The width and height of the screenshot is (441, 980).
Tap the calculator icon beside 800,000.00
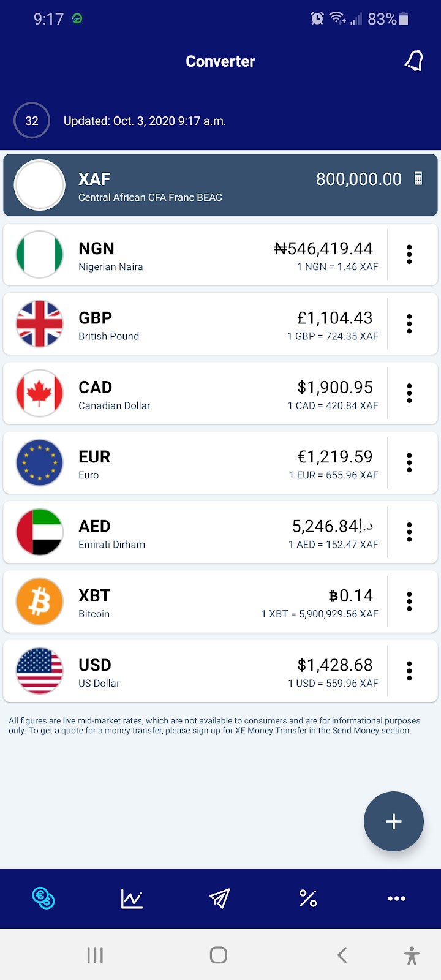(x=418, y=179)
